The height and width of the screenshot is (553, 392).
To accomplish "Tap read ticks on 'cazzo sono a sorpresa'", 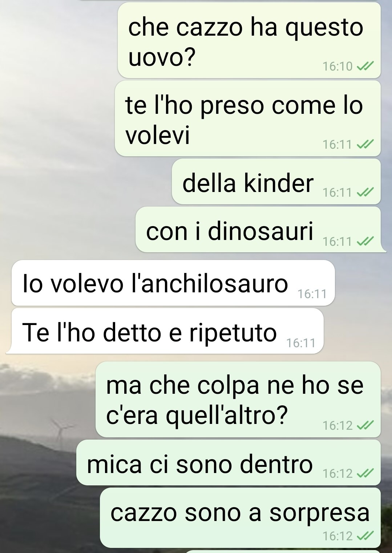I will coord(365,536).
